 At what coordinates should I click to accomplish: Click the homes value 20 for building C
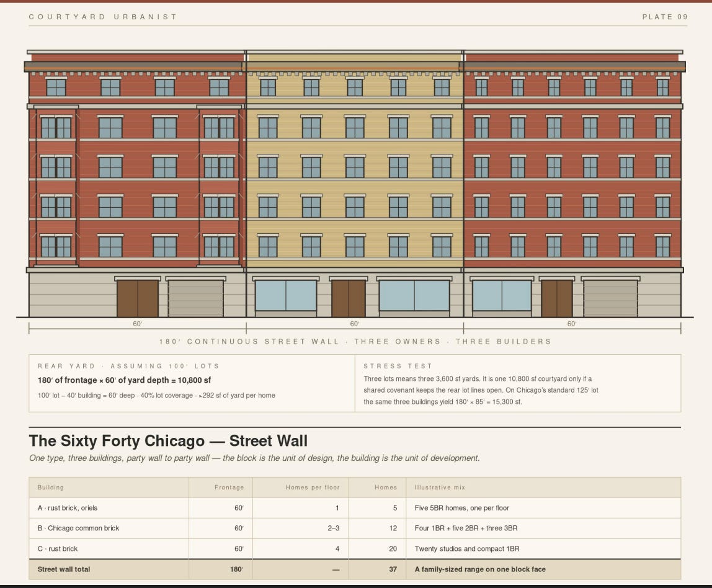[x=393, y=548]
